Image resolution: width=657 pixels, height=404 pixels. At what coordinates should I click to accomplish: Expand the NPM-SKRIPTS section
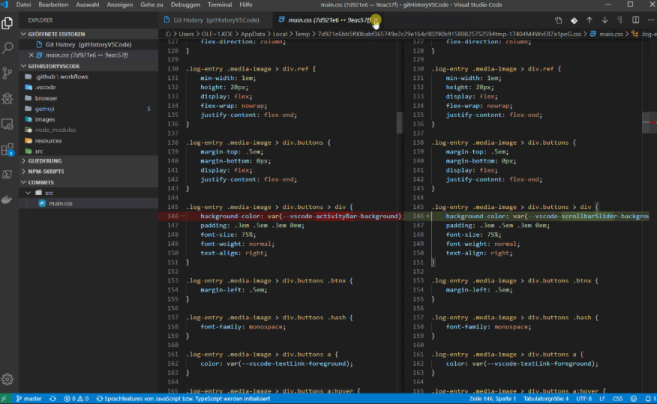(x=47, y=171)
